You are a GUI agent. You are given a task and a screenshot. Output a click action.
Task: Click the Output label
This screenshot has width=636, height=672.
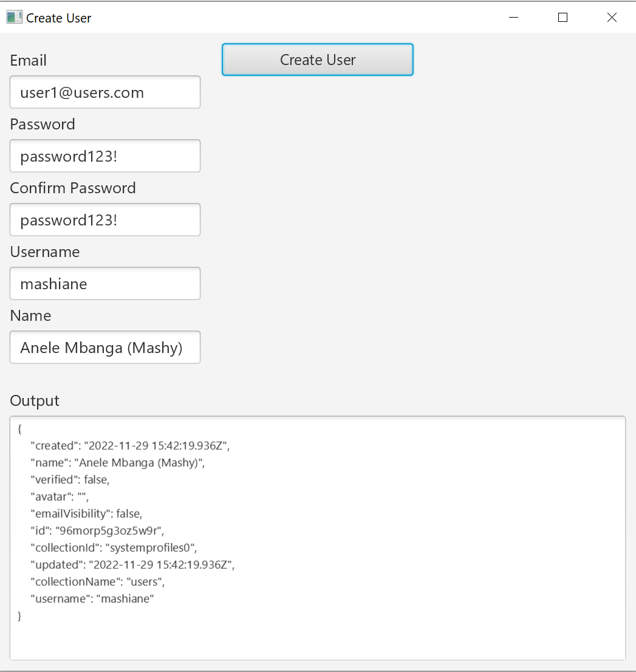coord(35,401)
